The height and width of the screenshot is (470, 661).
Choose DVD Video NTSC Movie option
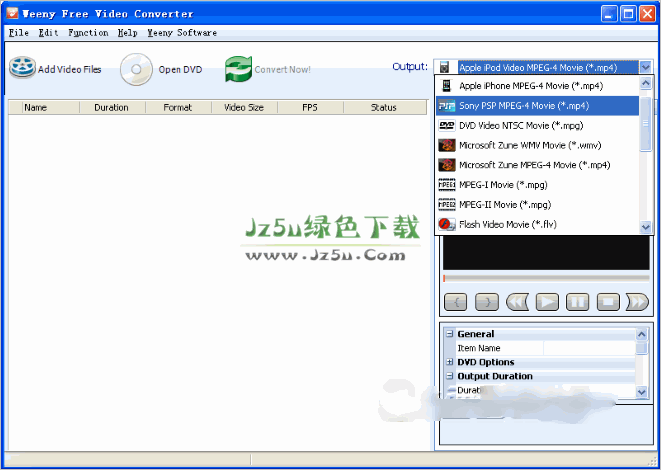coord(538,126)
